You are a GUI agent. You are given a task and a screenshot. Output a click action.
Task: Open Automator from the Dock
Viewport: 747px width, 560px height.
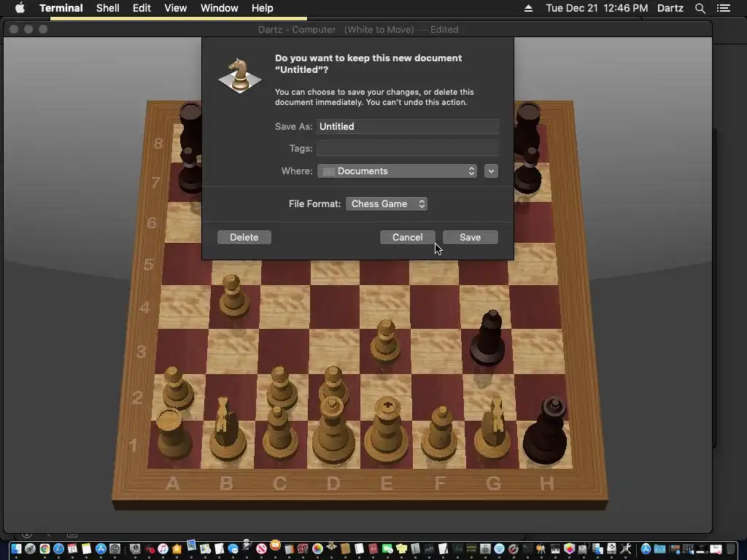click(x=247, y=545)
